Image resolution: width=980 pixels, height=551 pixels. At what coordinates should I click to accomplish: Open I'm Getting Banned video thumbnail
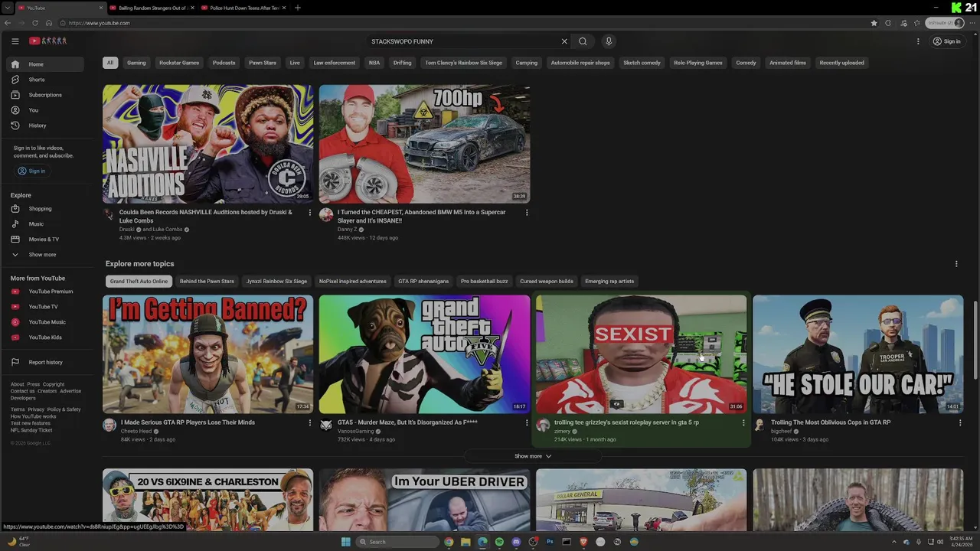[208, 354]
